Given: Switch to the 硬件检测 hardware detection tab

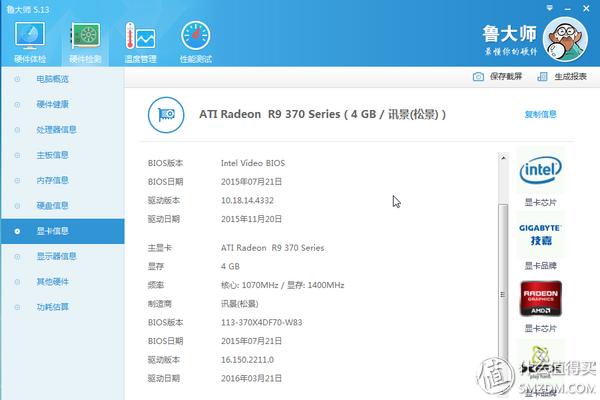Looking at the screenshot, I should [85, 42].
